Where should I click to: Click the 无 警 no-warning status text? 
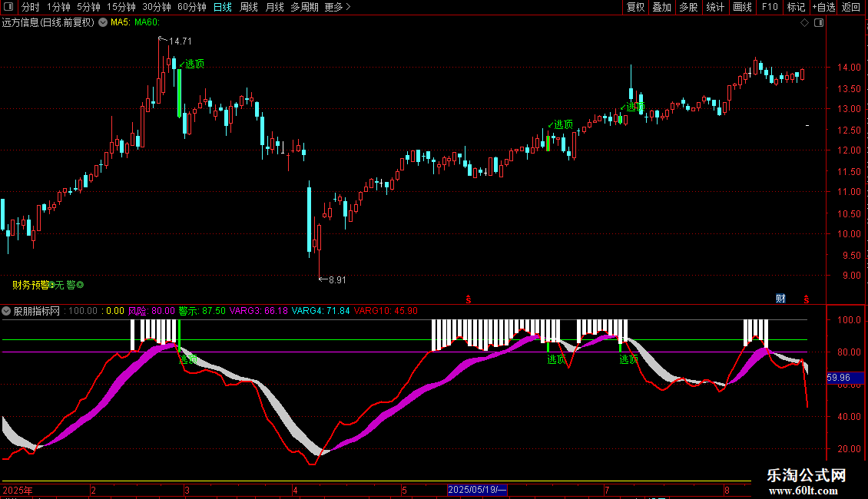pos(65,285)
